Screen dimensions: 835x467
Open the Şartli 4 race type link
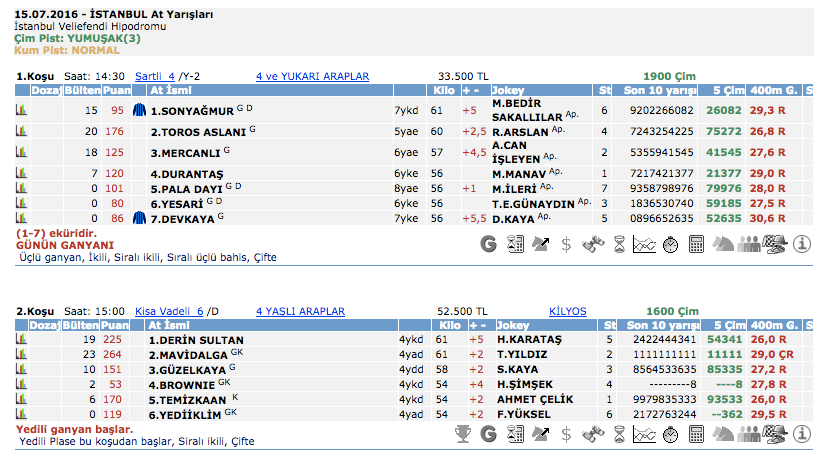click(154, 76)
